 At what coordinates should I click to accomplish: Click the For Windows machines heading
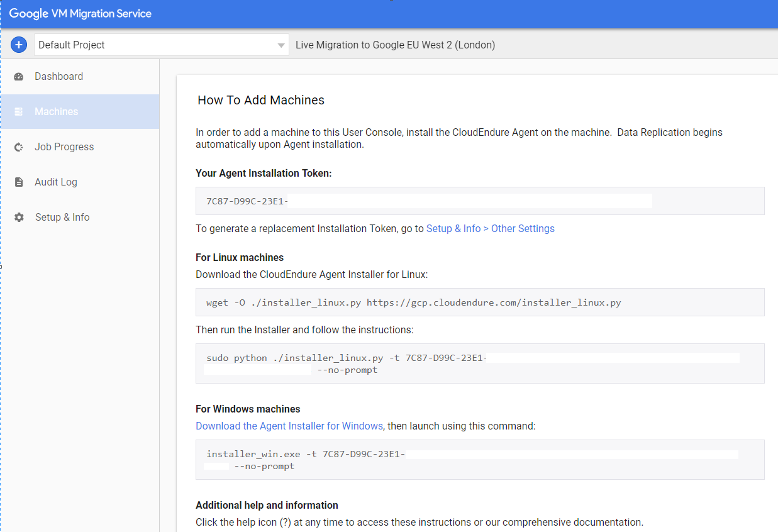coord(248,409)
